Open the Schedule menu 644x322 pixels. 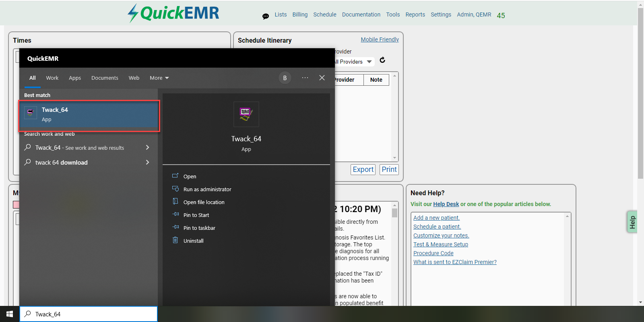325,14
